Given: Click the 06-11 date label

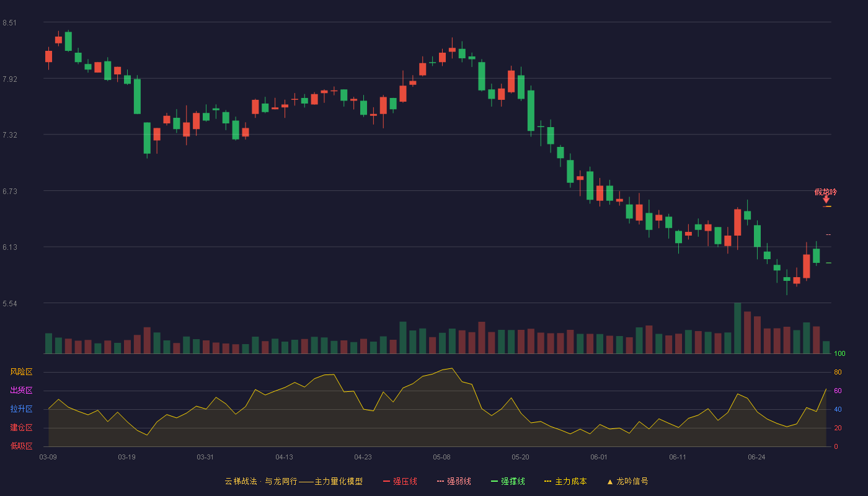Looking at the screenshot, I should pos(678,457).
